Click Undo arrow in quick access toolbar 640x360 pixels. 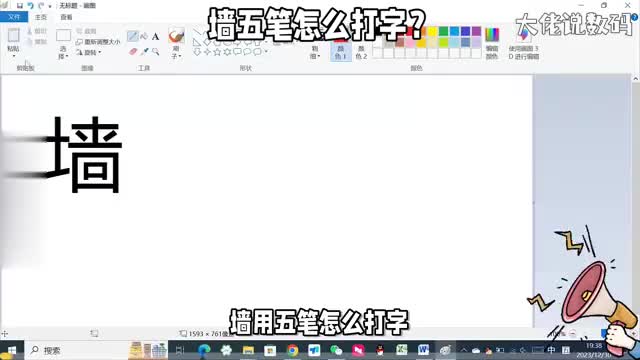click(x=30, y=6)
